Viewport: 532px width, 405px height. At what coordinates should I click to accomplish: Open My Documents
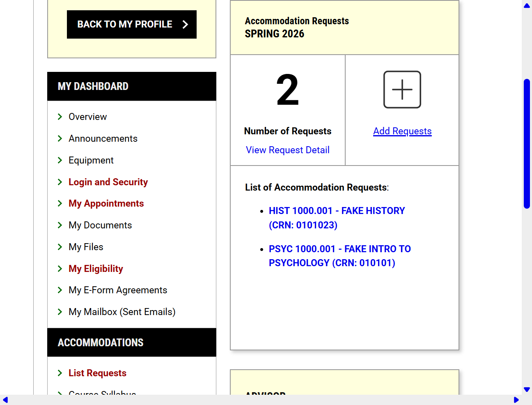coord(100,225)
